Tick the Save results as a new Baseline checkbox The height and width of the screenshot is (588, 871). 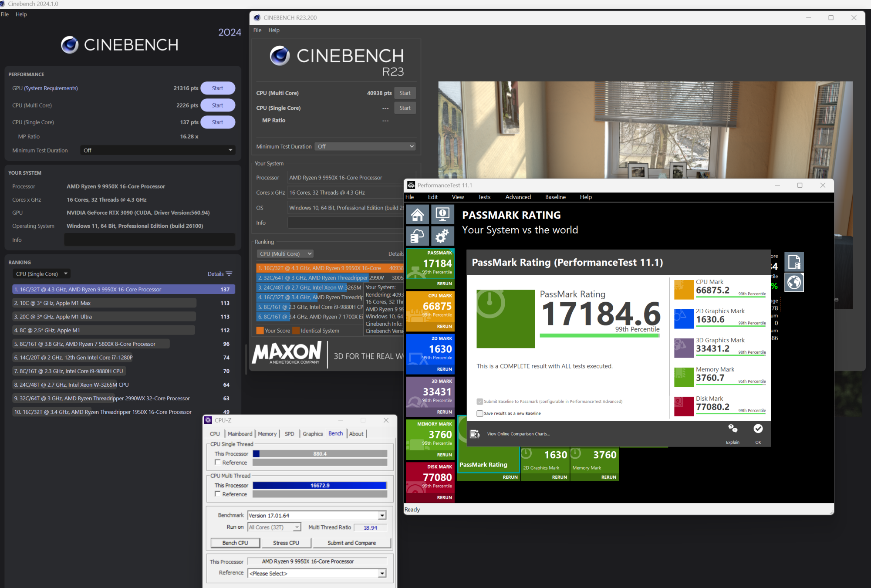click(x=480, y=414)
